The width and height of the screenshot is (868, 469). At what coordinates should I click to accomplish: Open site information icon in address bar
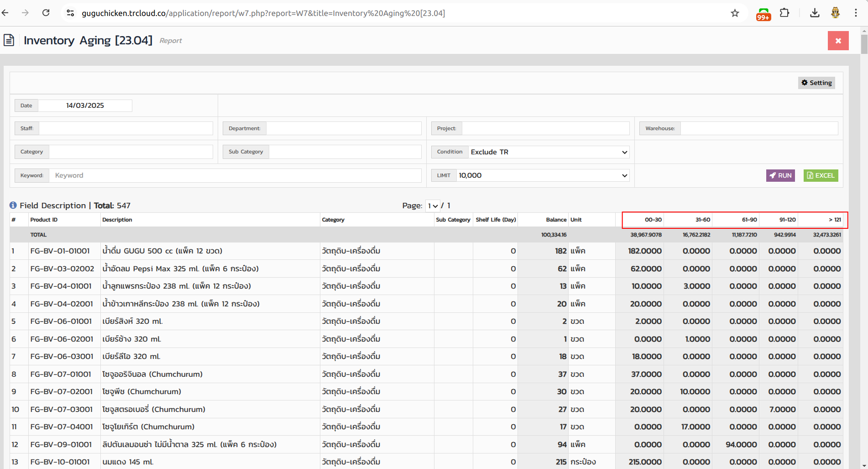[x=70, y=13]
